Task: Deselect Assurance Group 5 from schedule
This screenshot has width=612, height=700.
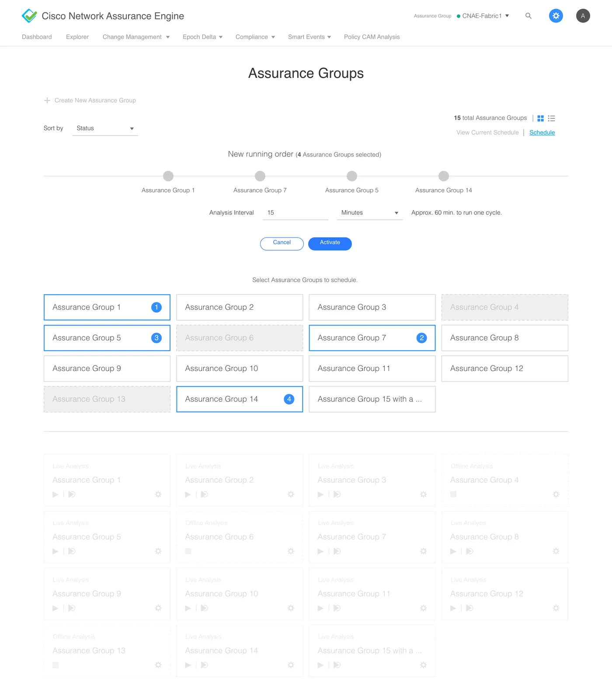Action: (x=107, y=338)
